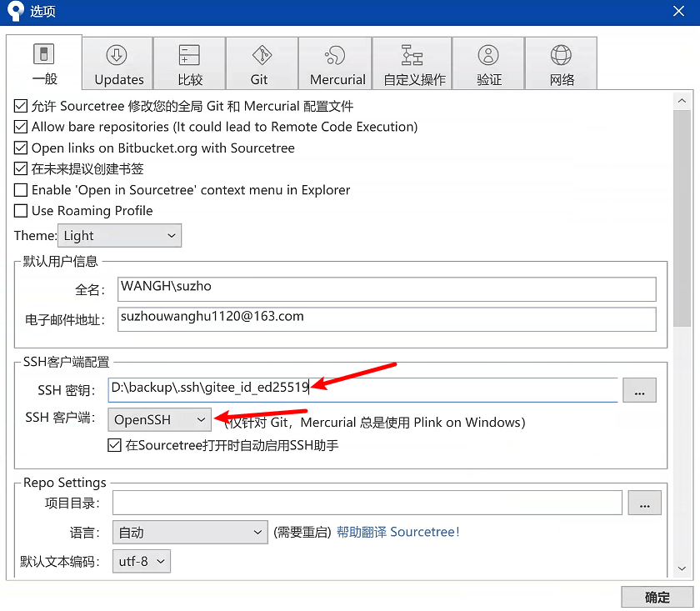Follow the 帮助翻译 Sourcetree link
Viewport: 700px width, 611px height.
pyautogui.click(x=397, y=532)
